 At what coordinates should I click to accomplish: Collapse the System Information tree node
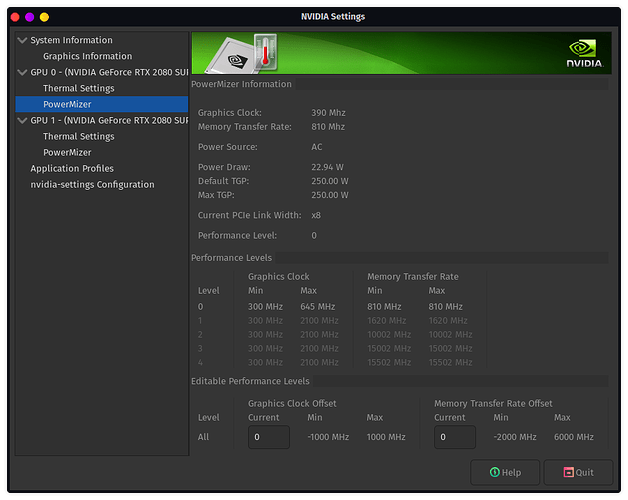click(22, 40)
